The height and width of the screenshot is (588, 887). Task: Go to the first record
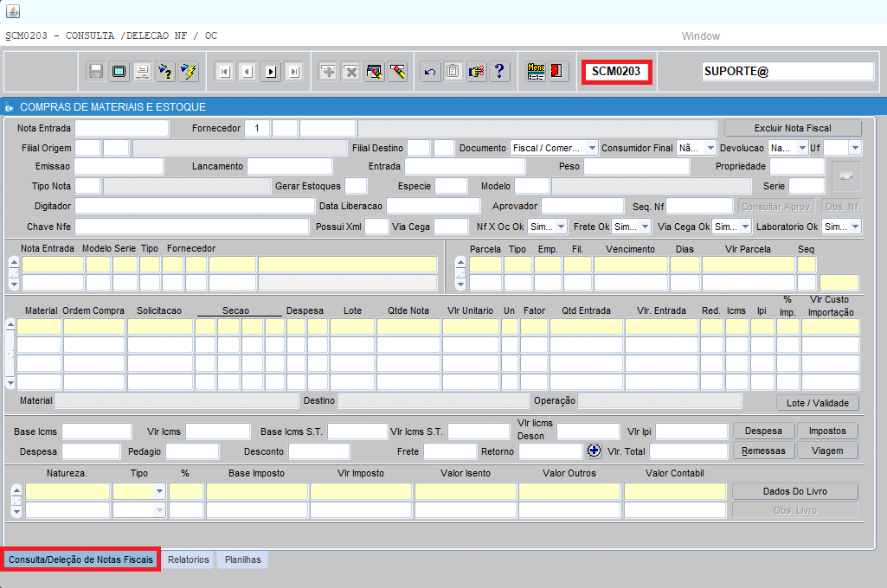click(x=225, y=71)
